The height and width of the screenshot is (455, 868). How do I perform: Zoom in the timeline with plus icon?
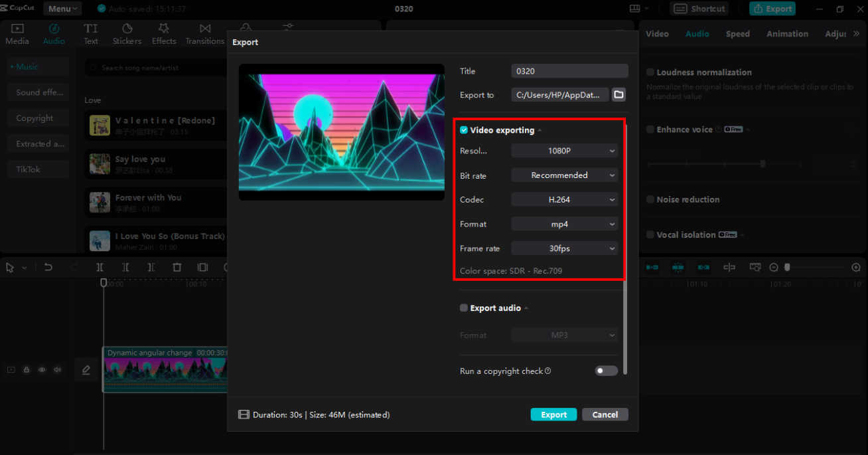856,267
